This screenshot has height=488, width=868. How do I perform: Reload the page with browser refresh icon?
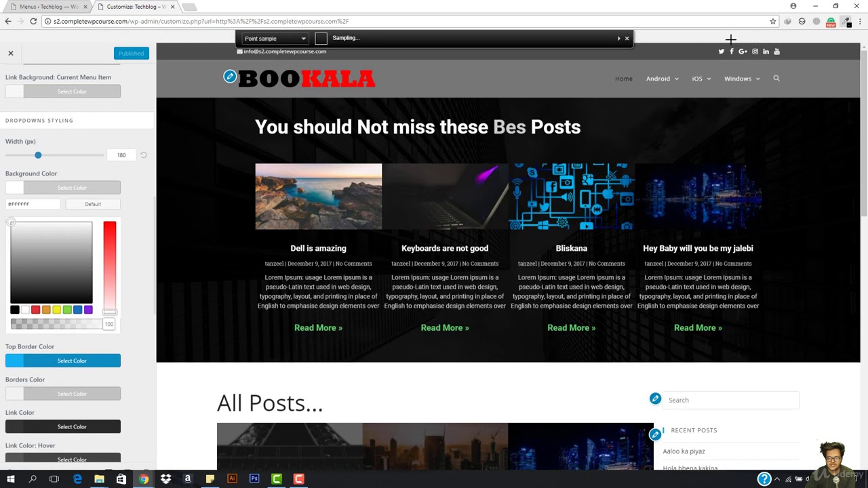(x=33, y=22)
